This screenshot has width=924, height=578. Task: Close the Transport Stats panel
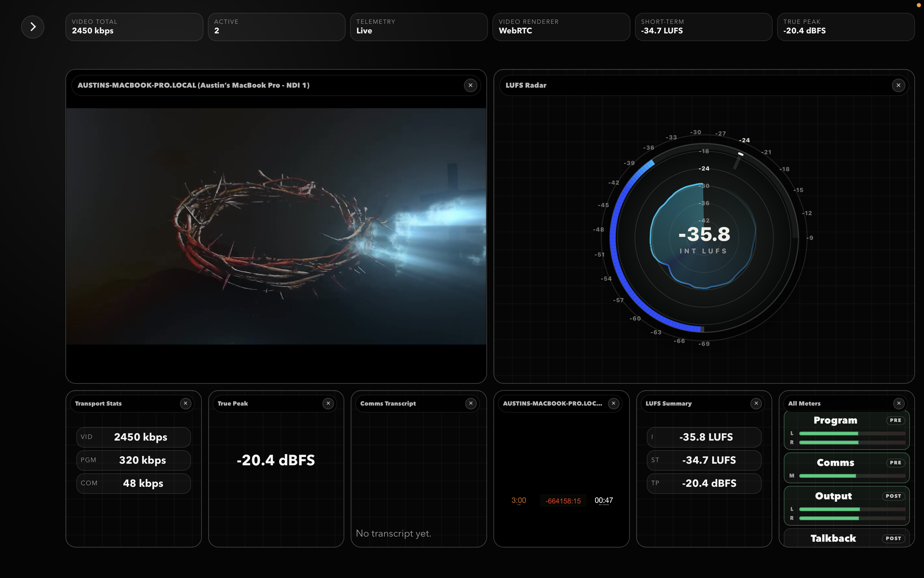click(x=185, y=403)
